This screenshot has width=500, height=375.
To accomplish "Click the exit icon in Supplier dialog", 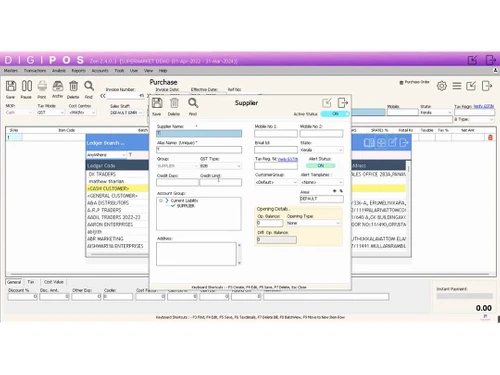I will [343, 103].
